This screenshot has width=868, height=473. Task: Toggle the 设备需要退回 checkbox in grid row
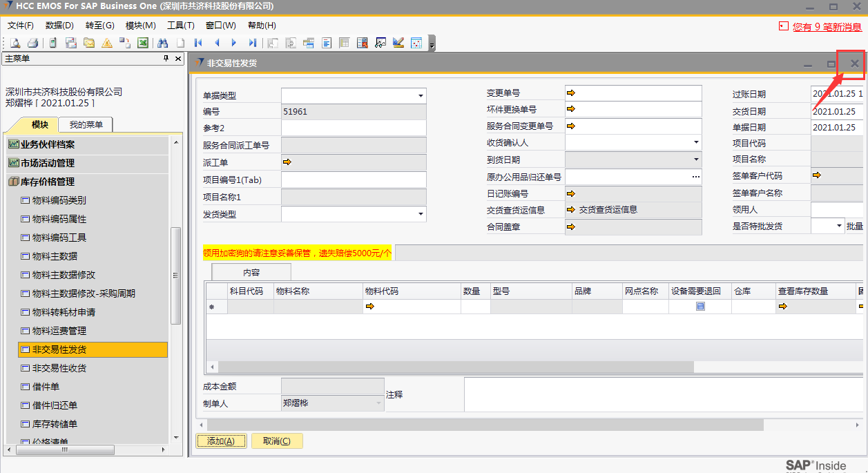(700, 307)
